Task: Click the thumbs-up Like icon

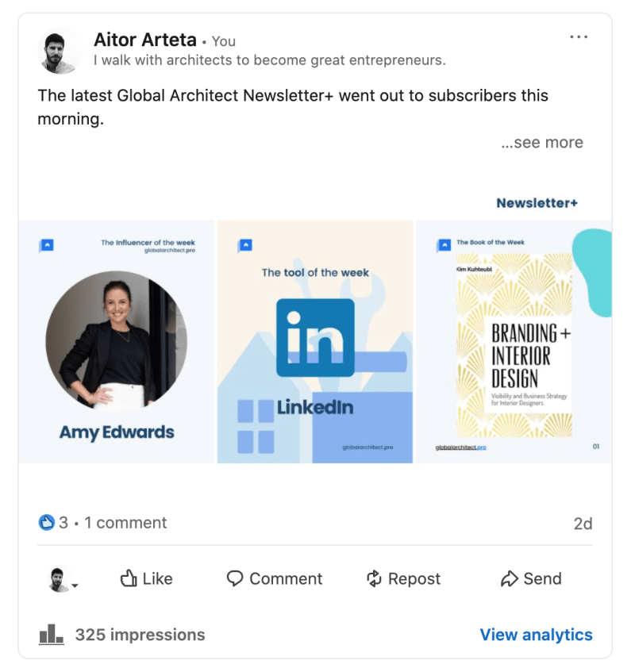Action: 129,578
